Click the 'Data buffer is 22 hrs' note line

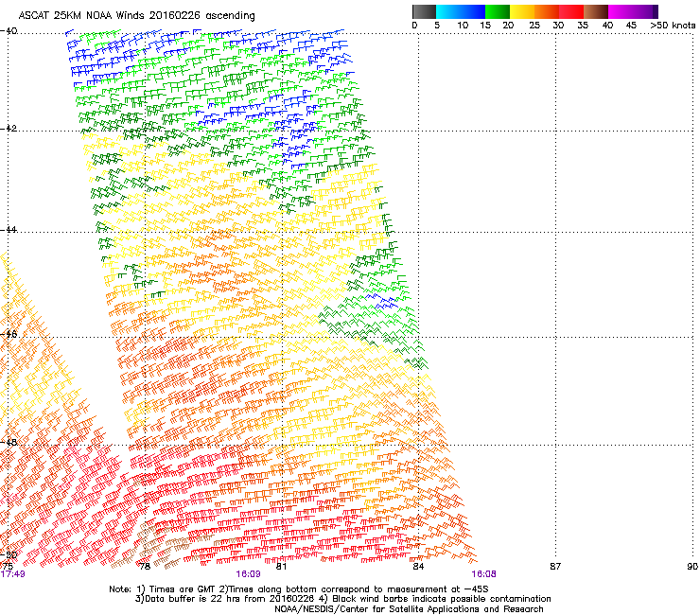click(x=342, y=599)
